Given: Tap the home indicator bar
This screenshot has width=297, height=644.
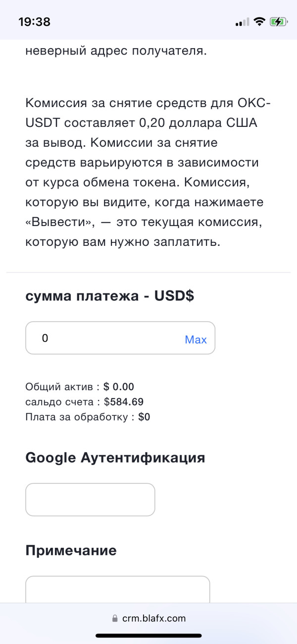Looking at the screenshot, I should [x=148, y=635].
